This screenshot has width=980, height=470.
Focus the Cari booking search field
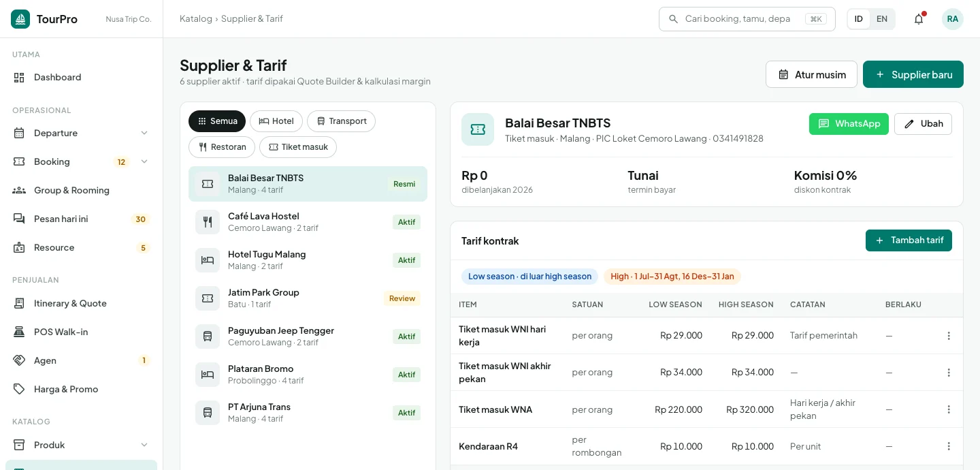[747, 19]
